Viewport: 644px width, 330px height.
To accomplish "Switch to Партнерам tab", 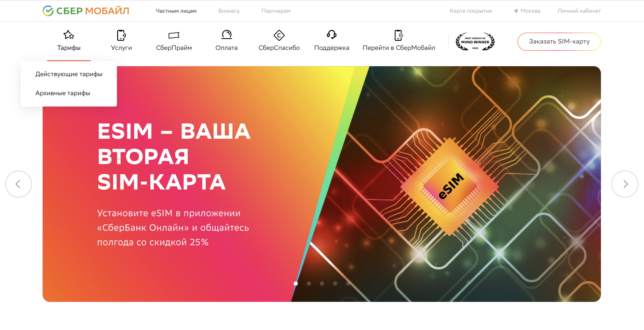I will click(276, 11).
